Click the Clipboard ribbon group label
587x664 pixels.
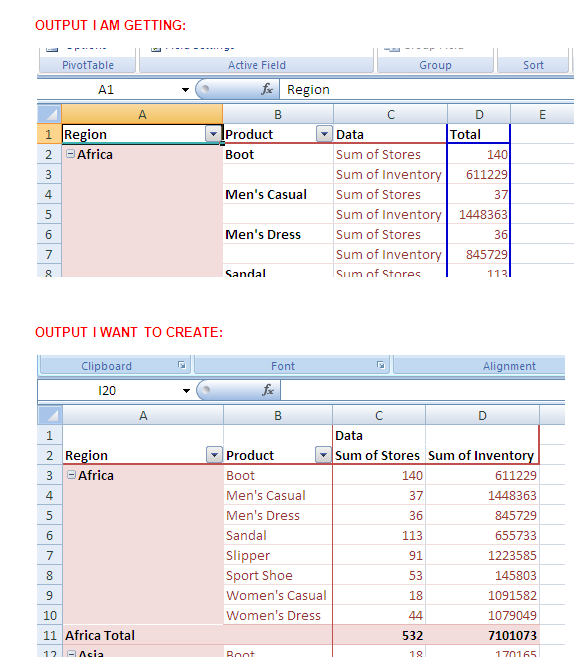point(106,366)
